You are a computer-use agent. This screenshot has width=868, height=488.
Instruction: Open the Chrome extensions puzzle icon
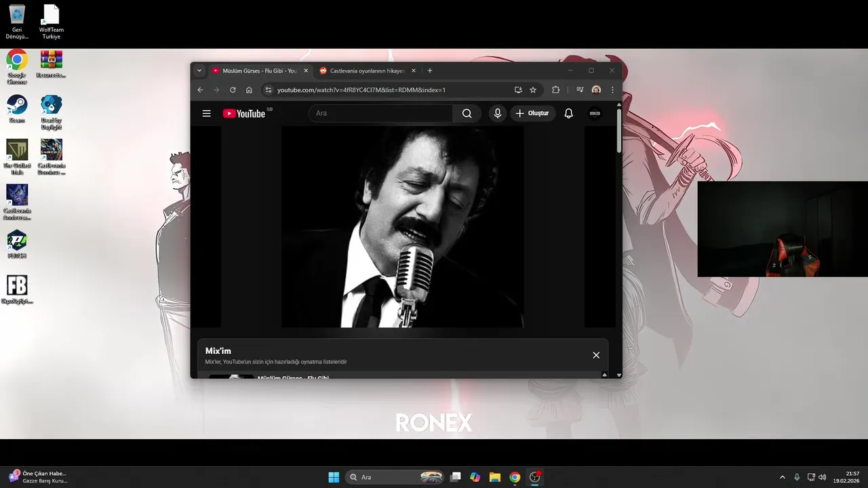coord(556,89)
